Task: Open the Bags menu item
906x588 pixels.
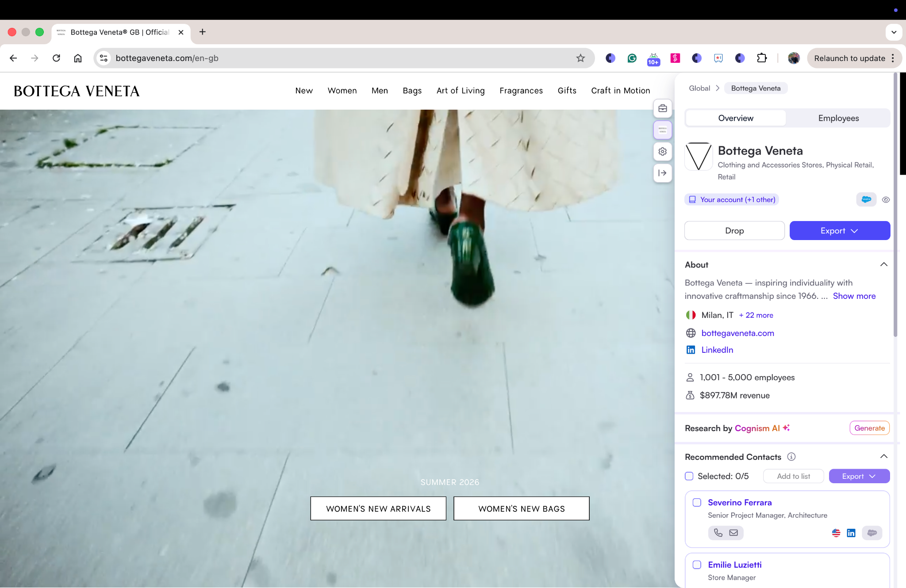Action: (x=412, y=91)
